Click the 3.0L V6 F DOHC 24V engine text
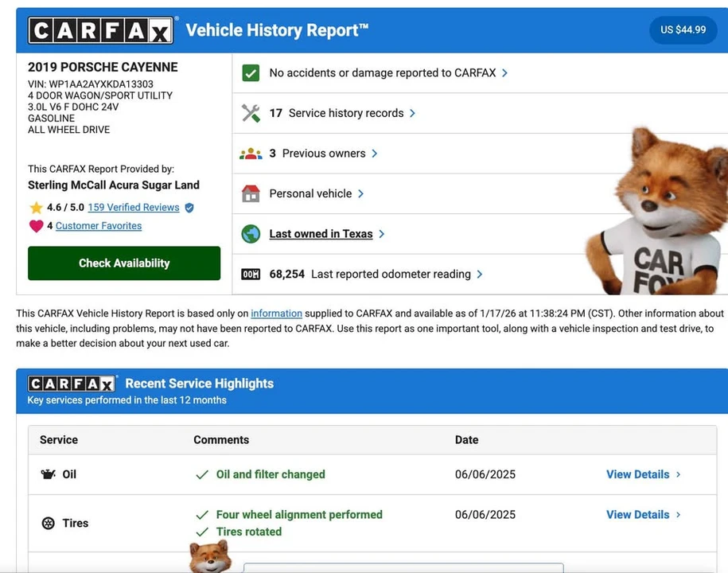 point(73,107)
